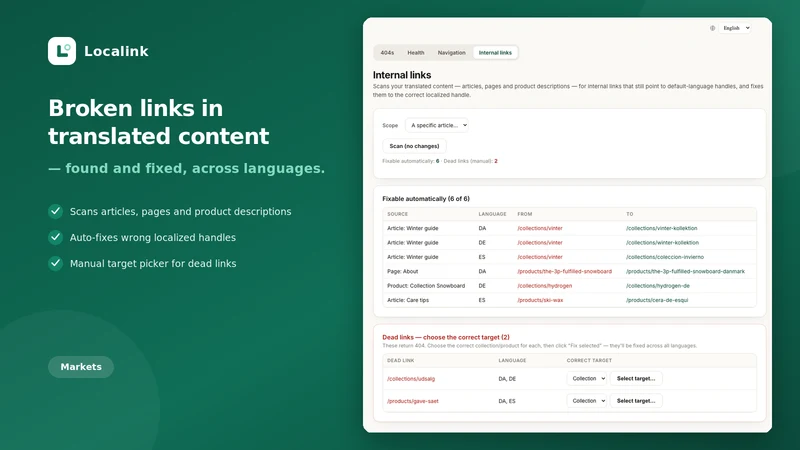Viewport: 800px width, 450px height.
Task: Click the globe language icon
Action: coord(712,28)
